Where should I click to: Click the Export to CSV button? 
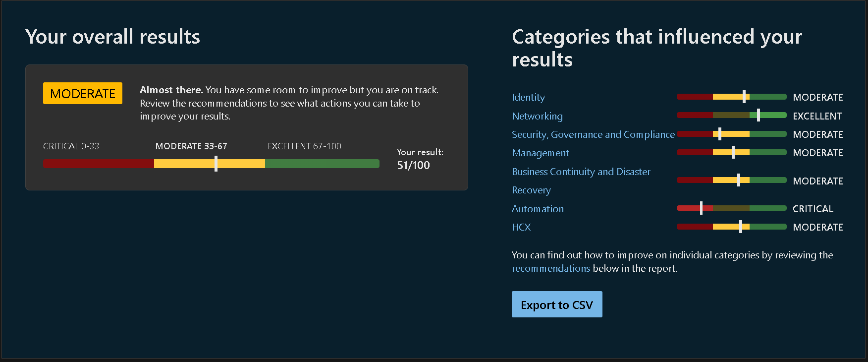(x=557, y=304)
